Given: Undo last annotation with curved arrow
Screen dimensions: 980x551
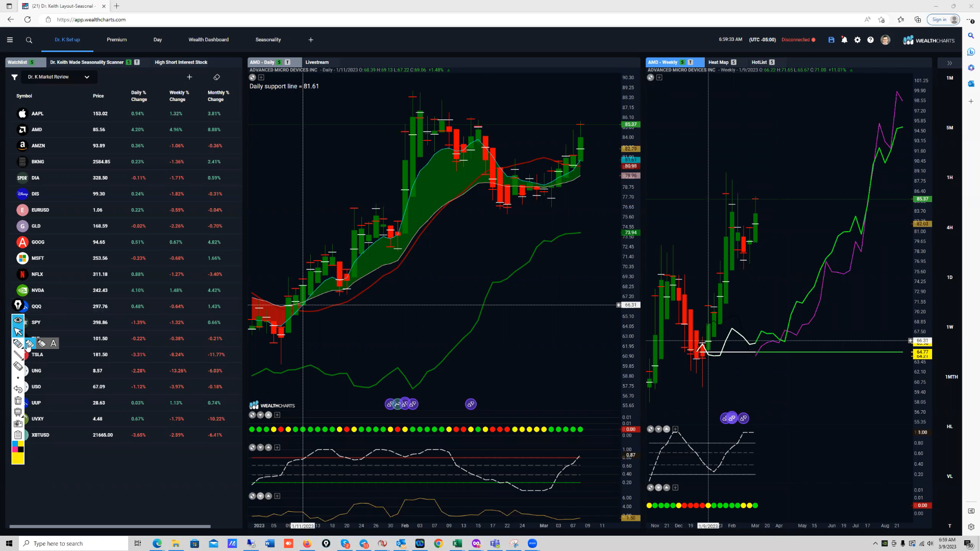Looking at the screenshot, I should pyautogui.click(x=18, y=389).
